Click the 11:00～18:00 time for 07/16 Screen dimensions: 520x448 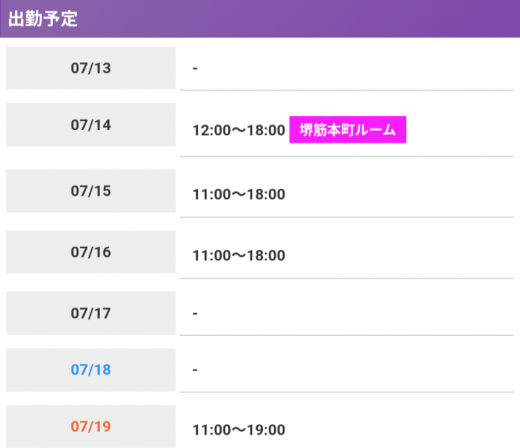pyautogui.click(x=239, y=256)
